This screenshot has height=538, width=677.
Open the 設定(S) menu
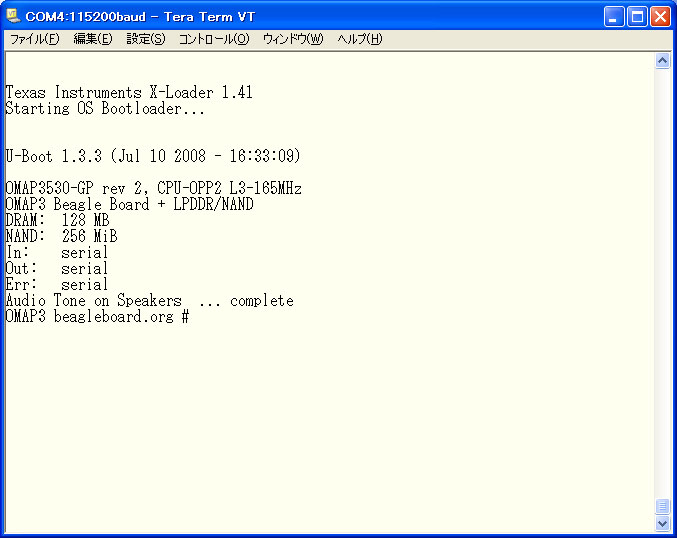pyautogui.click(x=146, y=39)
